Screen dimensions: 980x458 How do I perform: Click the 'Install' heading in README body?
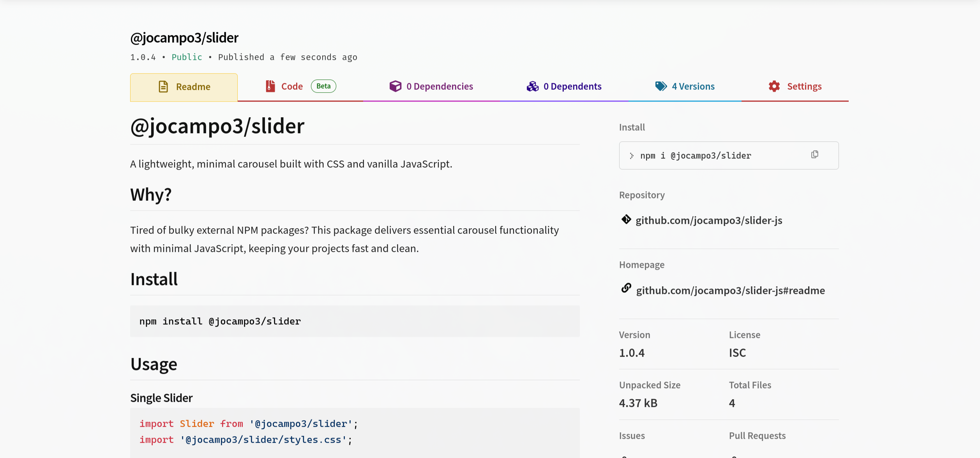[154, 279]
